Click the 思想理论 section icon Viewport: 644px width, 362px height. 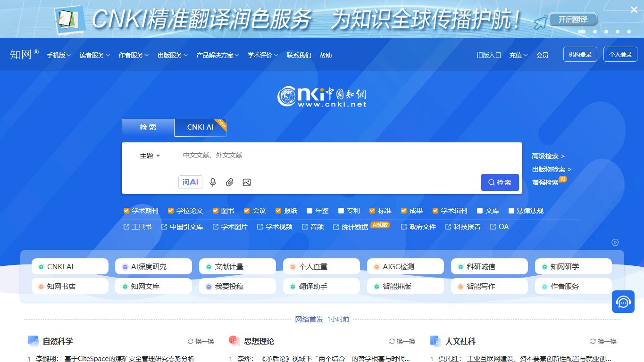click(x=234, y=341)
